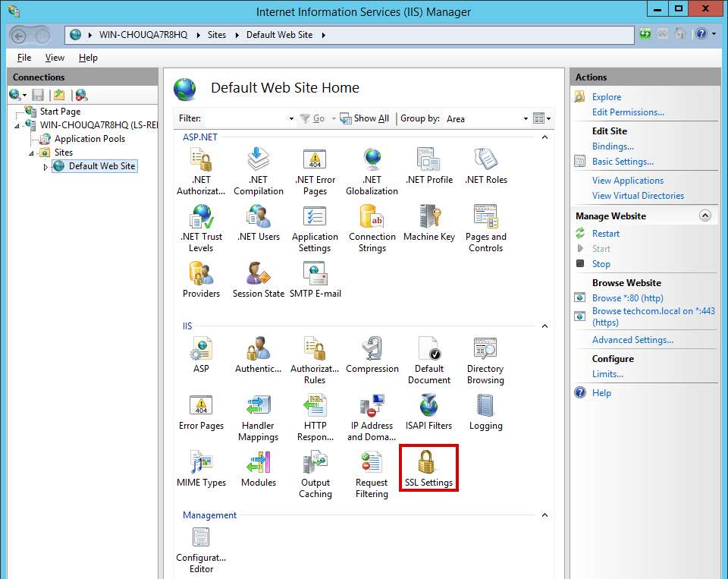The width and height of the screenshot is (728, 579).
Task: Open .NET Error Pages feature
Action: (x=315, y=171)
